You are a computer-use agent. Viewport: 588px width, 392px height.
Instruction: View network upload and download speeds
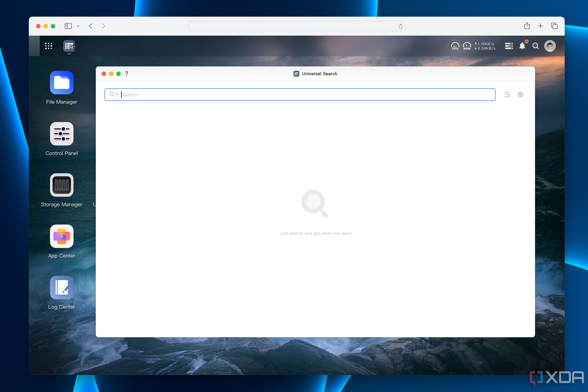tap(485, 46)
